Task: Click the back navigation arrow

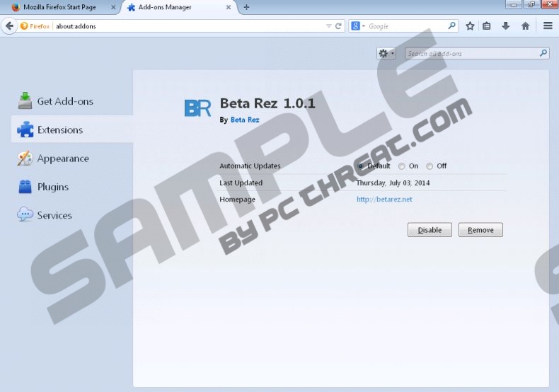Action: click(10, 26)
